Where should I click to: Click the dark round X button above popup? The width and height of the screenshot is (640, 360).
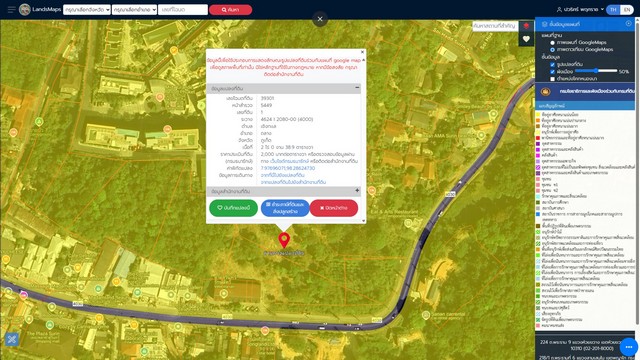(320, 19)
